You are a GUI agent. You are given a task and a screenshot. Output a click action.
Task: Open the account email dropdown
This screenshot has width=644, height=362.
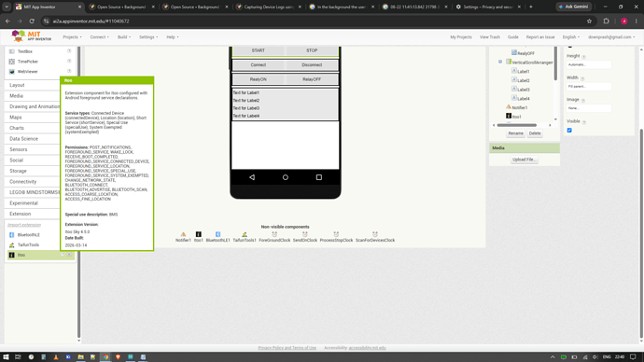pos(611,37)
